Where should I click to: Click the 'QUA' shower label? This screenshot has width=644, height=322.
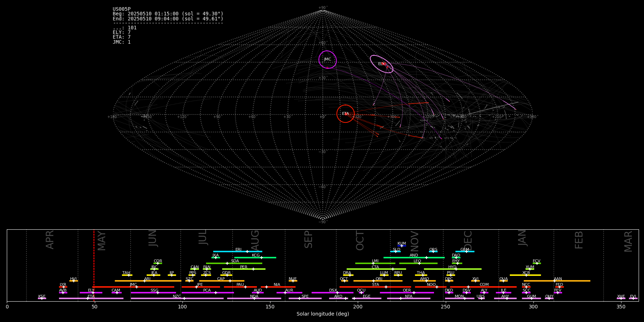pos(503,279)
